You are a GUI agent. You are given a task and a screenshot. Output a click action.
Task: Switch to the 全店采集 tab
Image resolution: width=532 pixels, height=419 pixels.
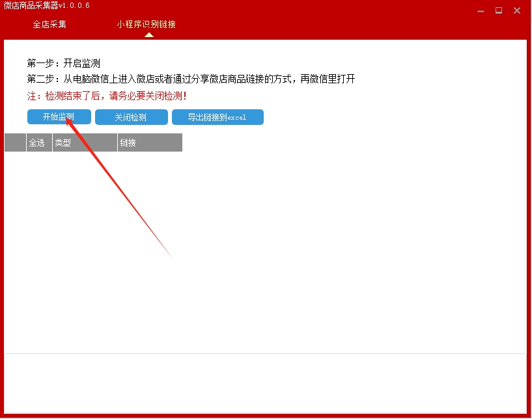pyautogui.click(x=49, y=25)
